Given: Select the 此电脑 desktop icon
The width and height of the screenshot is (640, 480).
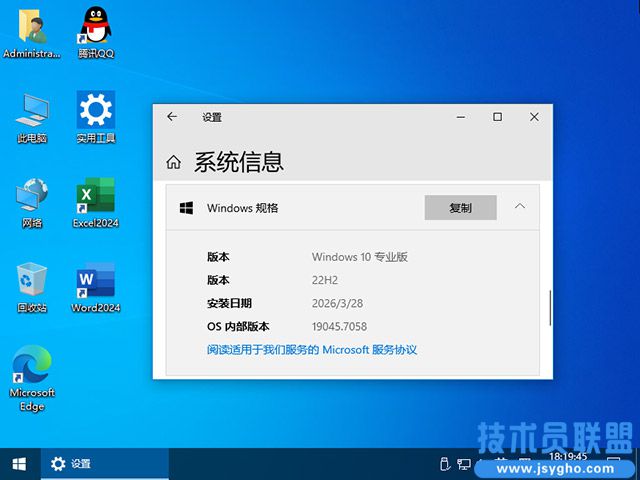Looking at the screenshot, I should click(32, 118).
